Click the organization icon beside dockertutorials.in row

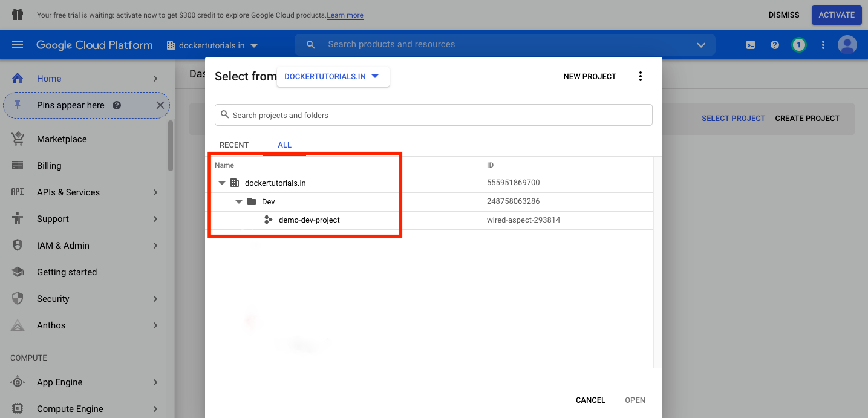[x=235, y=183]
